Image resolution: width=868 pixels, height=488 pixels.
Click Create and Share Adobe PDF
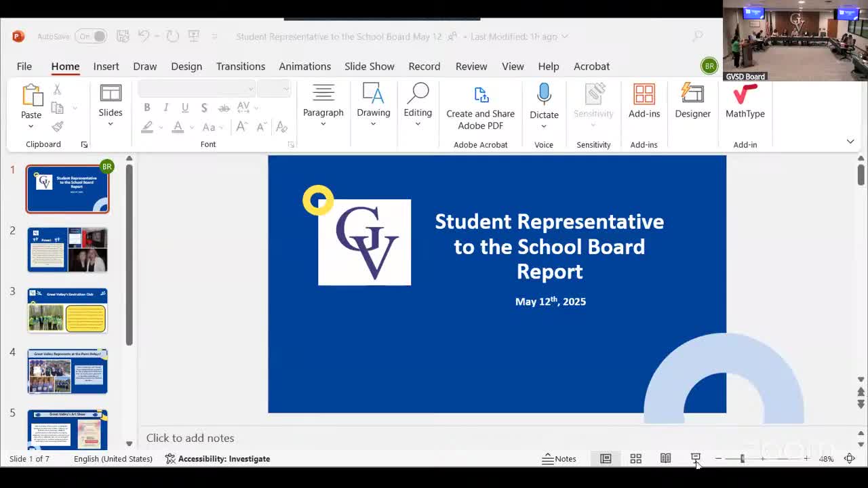[480, 107]
